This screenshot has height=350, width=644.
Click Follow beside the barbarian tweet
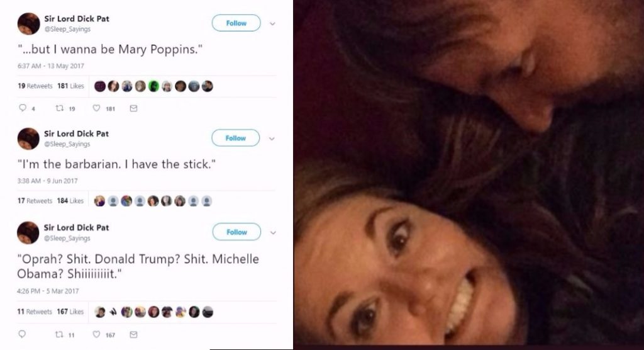pos(236,138)
